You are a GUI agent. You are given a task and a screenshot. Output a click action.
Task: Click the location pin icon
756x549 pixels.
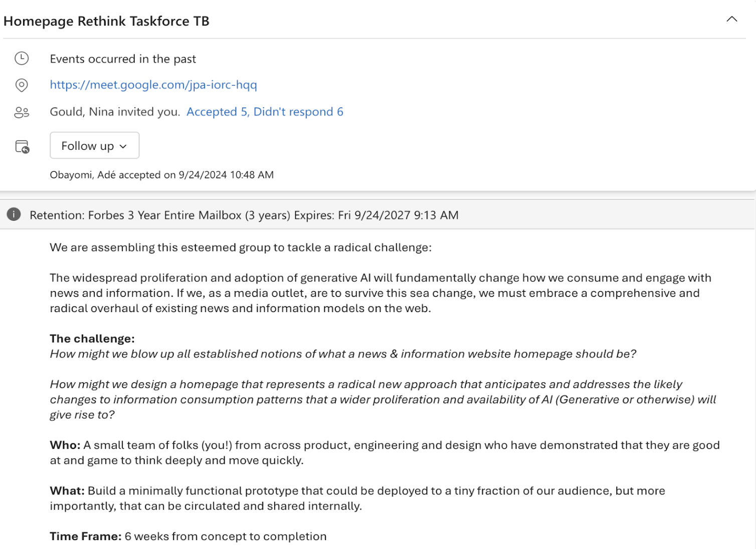[x=22, y=85]
